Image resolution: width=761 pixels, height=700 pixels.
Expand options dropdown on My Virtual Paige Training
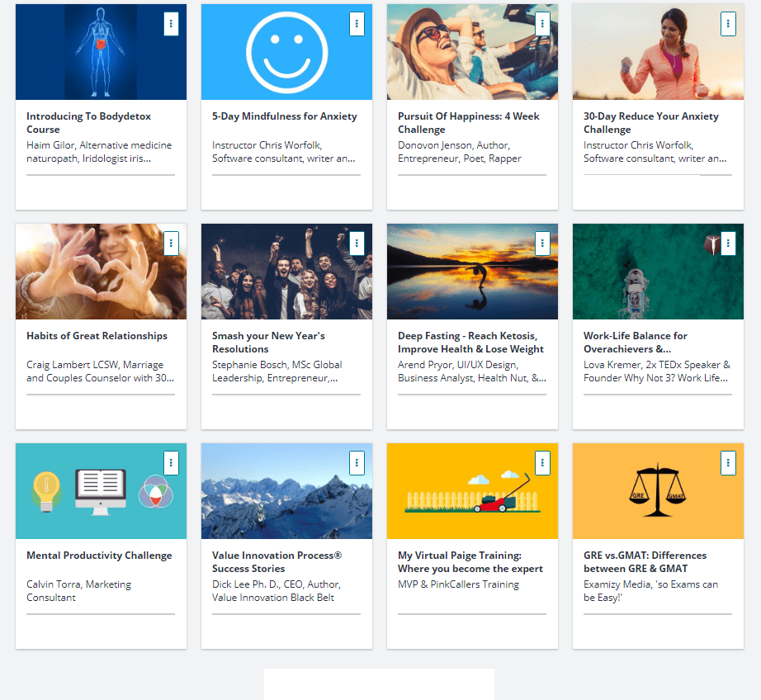pos(542,463)
